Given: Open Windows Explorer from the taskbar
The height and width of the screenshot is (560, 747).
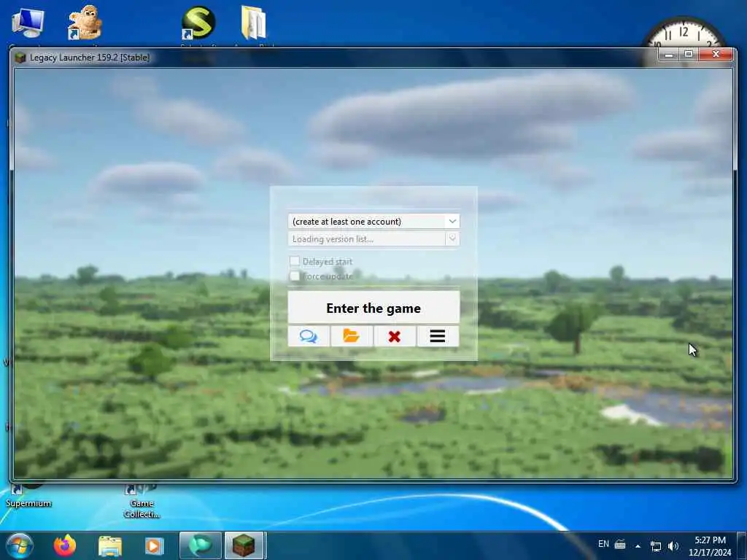Looking at the screenshot, I should 110,545.
